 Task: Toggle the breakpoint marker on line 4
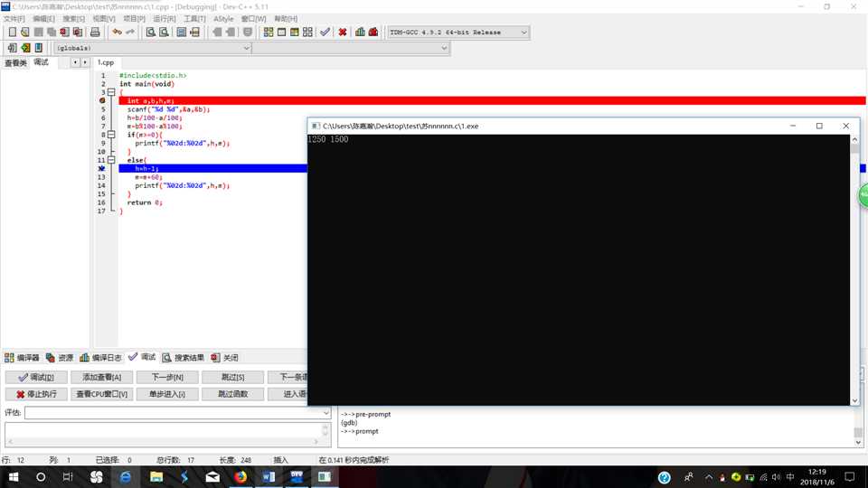(x=102, y=100)
